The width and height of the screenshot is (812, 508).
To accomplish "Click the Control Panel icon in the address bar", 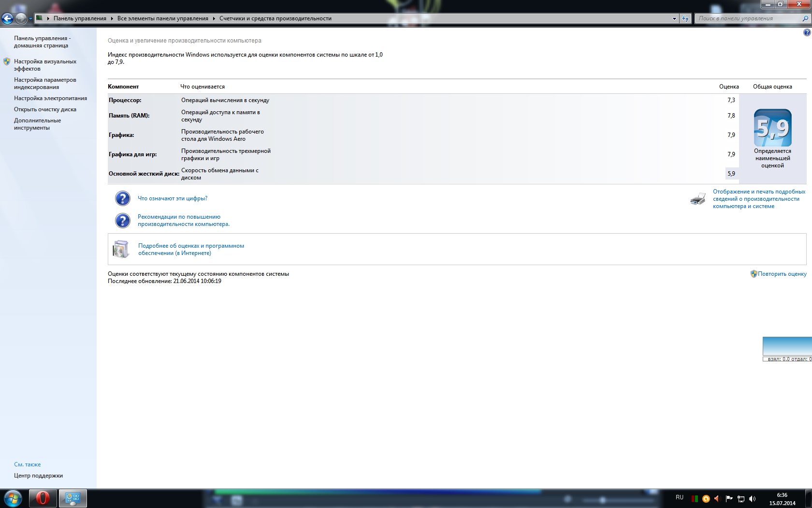I will tap(40, 18).
